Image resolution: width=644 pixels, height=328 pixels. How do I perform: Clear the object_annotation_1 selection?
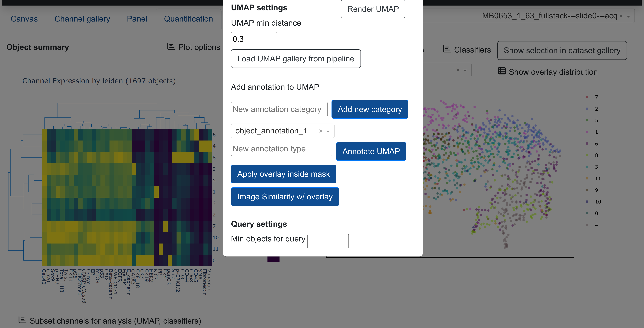321,131
